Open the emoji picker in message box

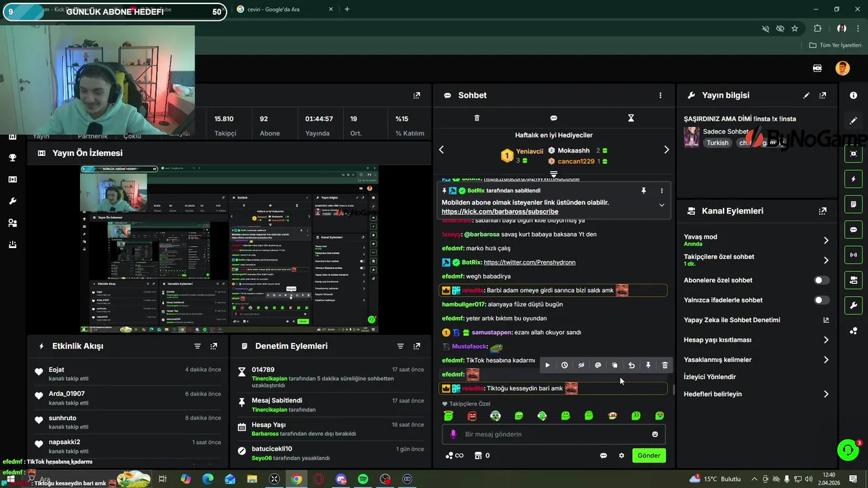click(655, 434)
